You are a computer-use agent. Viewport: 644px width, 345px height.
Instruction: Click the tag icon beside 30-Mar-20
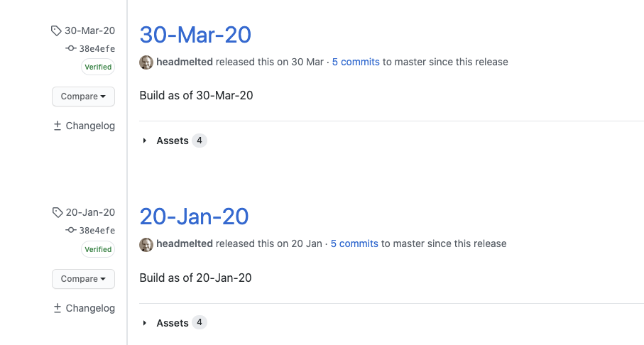click(56, 31)
